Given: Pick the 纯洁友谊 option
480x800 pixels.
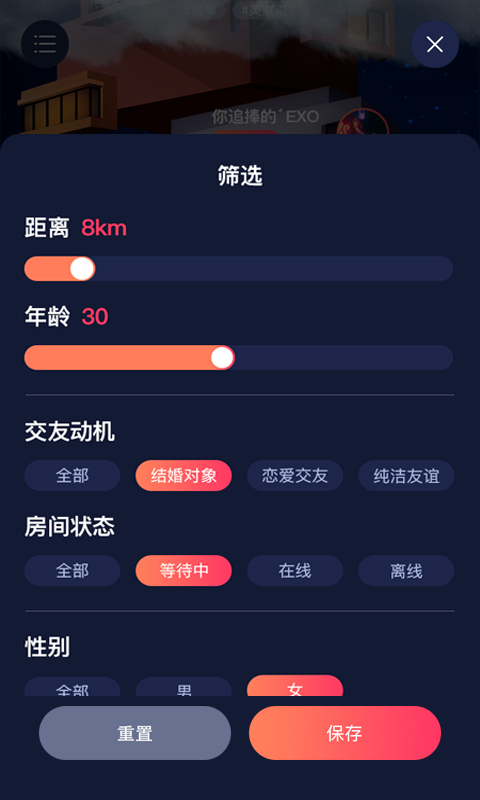Looking at the screenshot, I should tap(406, 476).
